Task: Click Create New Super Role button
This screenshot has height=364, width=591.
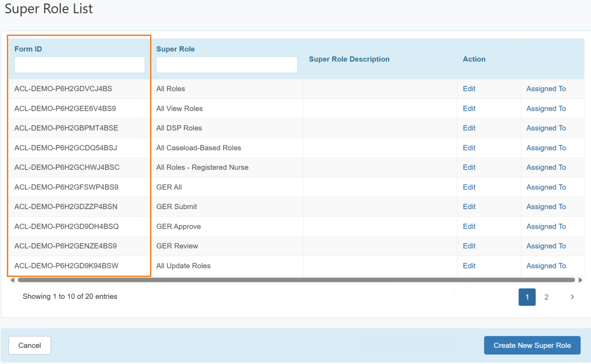Action: click(532, 345)
